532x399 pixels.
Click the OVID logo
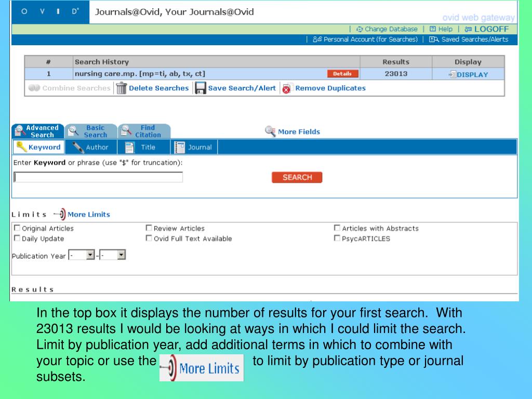50,11
